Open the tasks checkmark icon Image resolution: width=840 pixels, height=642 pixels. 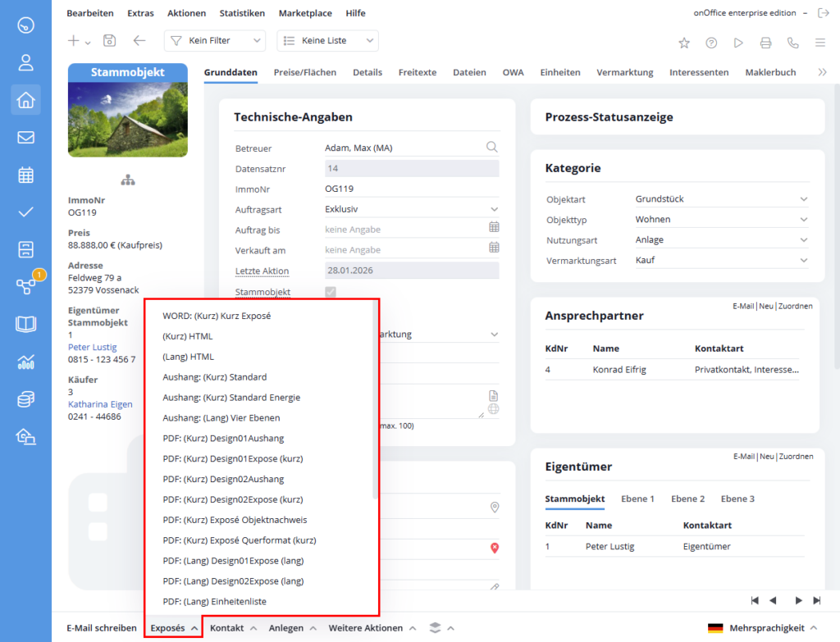pyautogui.click(x=25, y=212)
